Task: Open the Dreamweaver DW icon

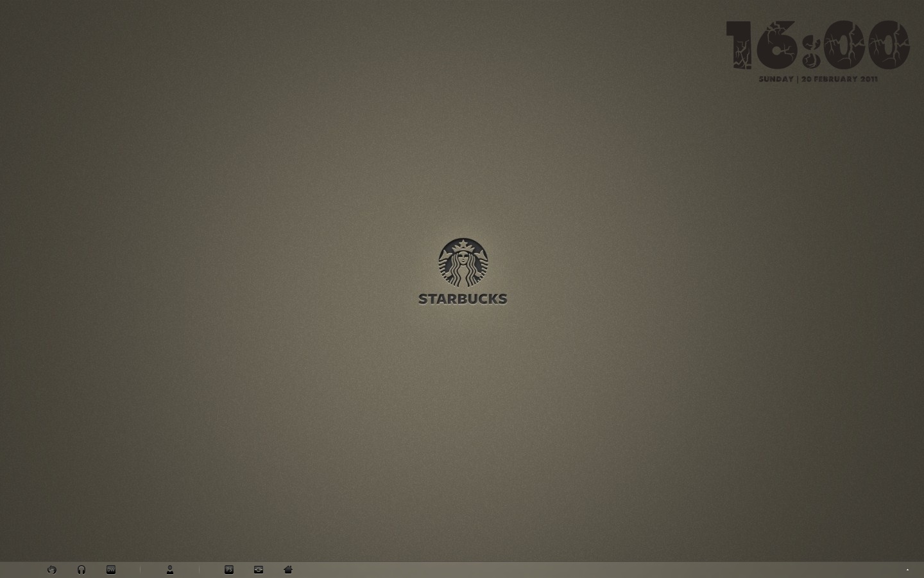Action: click(111, 570)
